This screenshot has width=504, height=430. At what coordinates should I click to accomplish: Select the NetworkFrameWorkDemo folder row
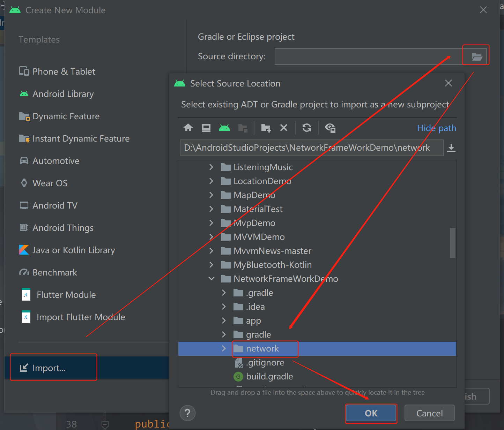(317, 279)
